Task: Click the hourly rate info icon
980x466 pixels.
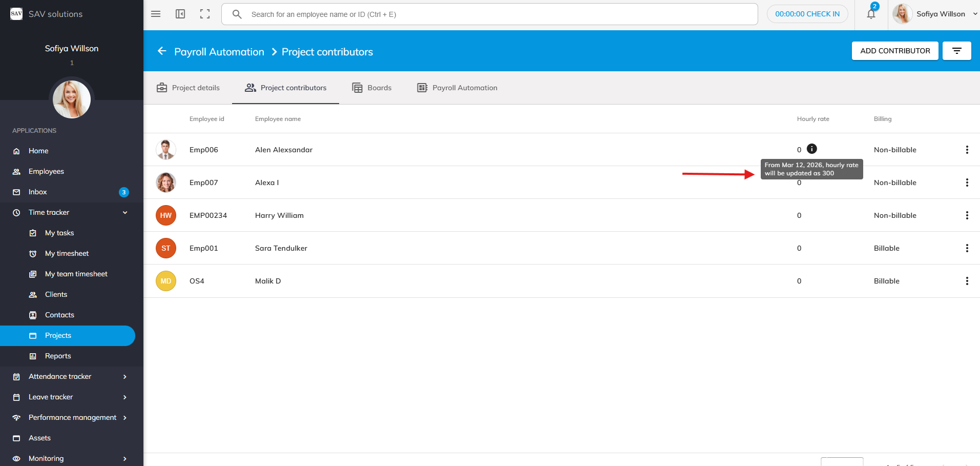Action: coord(812,149)
